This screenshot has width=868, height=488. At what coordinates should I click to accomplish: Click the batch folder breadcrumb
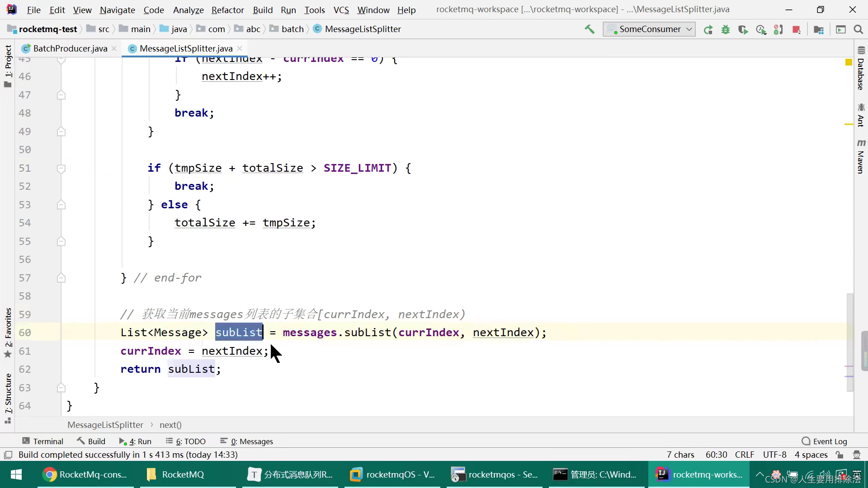pos(287,29)
